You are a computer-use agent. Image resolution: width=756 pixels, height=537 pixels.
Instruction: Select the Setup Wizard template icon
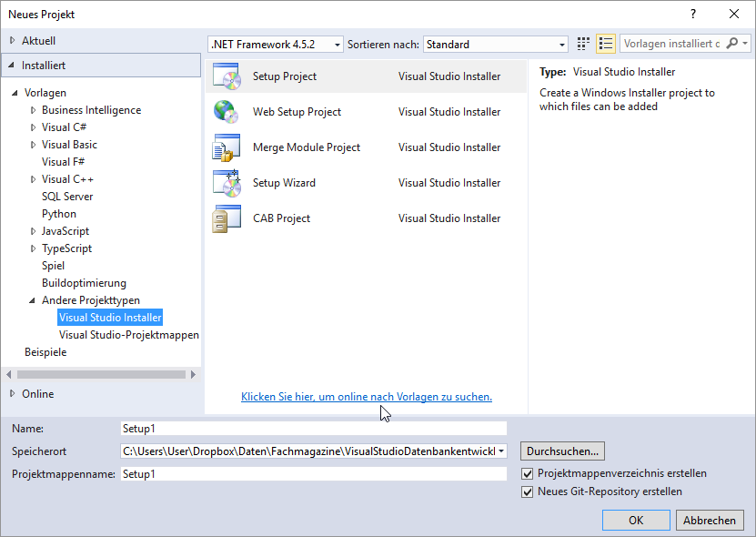click(226, 183)
